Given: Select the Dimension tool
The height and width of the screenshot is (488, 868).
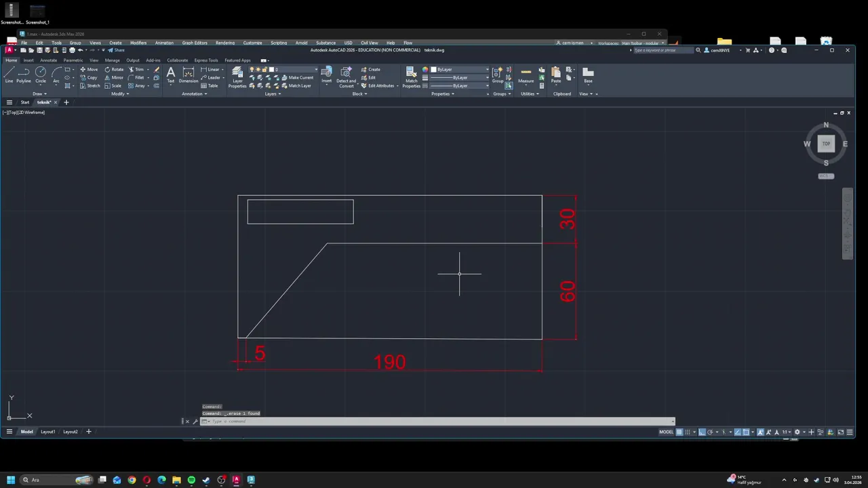Looking at the screenshot, I should pyautogui.click(x=189, y=75).
